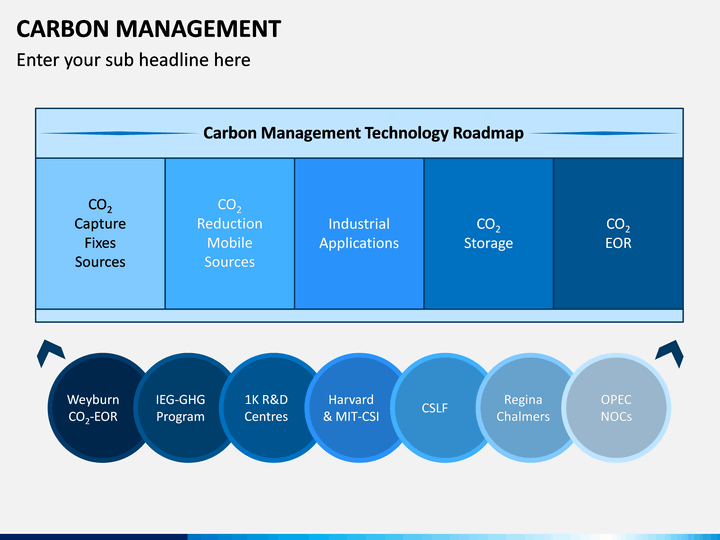
Task: Select the 'OPEC NOCs' circle
Action: pyautogui.click(x=616, y=408)
